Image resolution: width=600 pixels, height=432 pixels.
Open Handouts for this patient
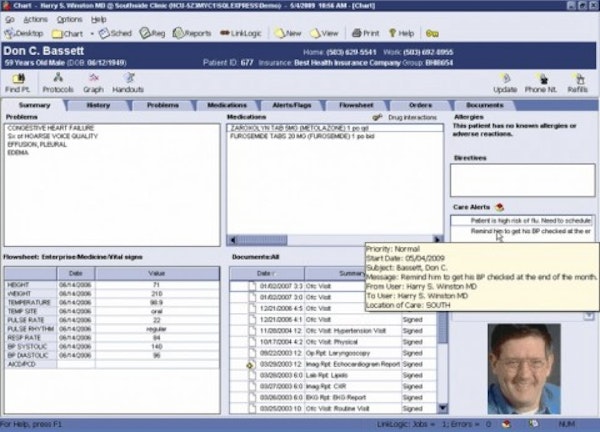128,83
